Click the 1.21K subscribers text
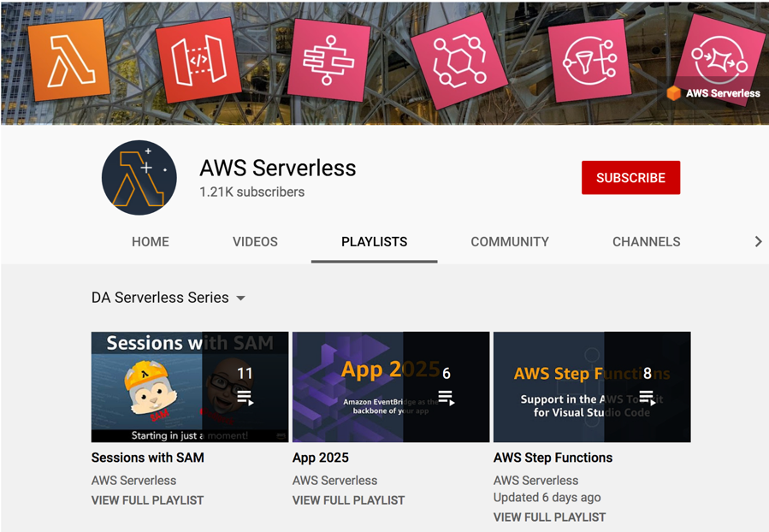The width and height of the screenshot is (769, 532). pos(252,192)
